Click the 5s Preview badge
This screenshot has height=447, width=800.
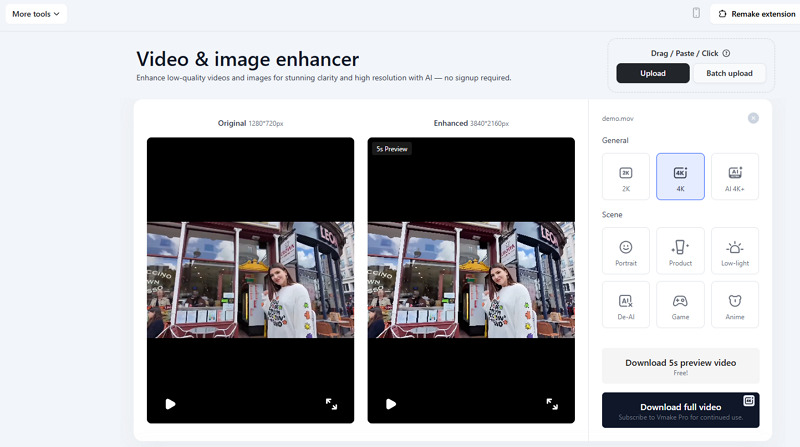[x=392, y=149]
